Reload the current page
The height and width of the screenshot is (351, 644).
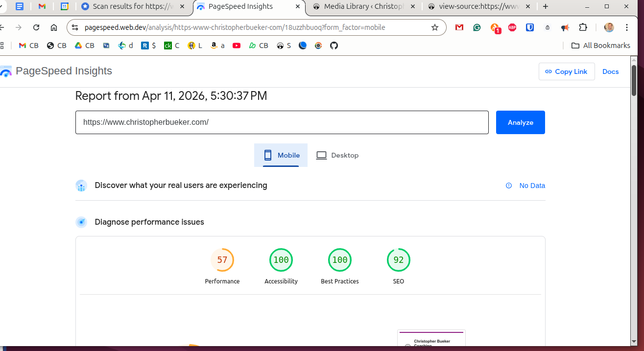[x=36, y=27]
